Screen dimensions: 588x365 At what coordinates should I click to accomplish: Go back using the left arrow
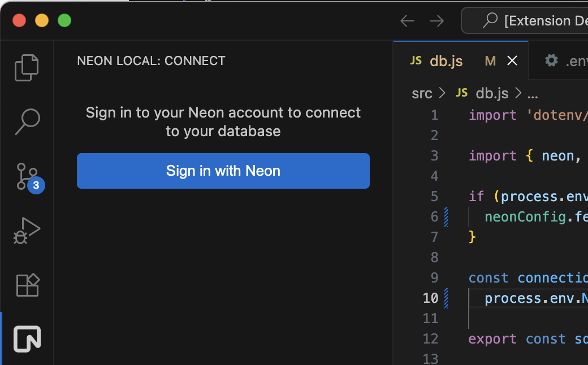(407, 20)
